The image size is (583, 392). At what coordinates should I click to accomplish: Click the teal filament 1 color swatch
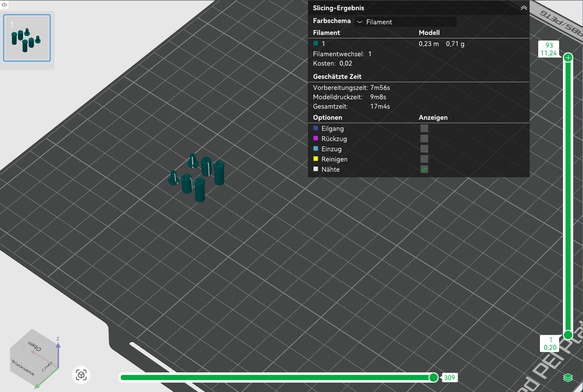pos(316,43)
